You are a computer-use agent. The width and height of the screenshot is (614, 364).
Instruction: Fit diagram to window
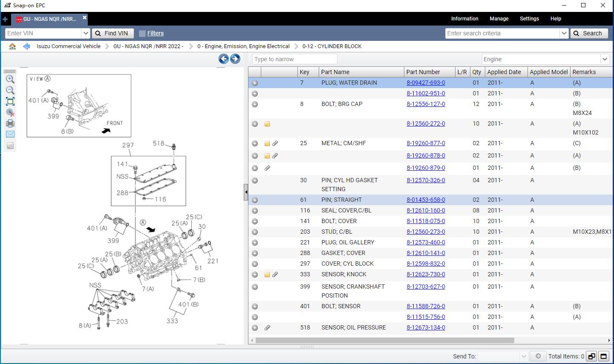pos(10,101)
